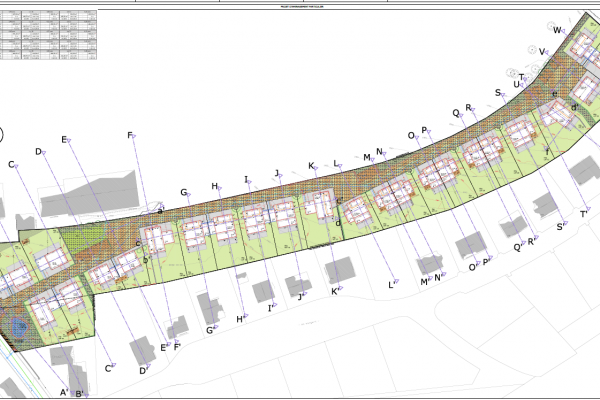Pick the unprimed section label R
This screenshot has height=400, width=600.
[468, 108]
